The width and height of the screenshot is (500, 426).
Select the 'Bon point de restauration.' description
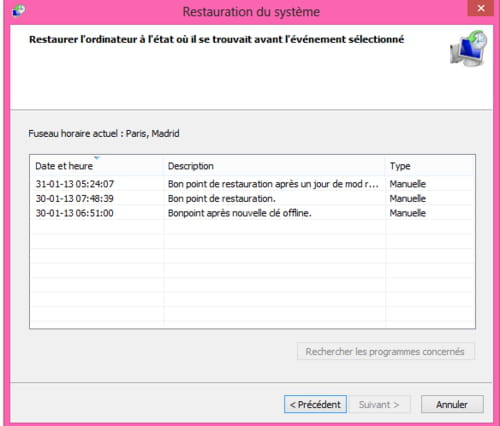tap(222, 199)
